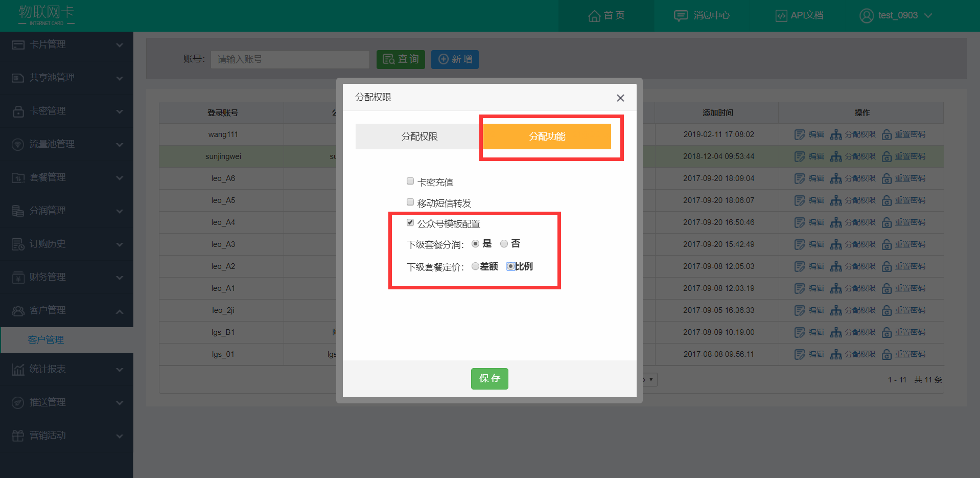Click reset password lock icon in lgs_01 row
This screenshot has width=980, height=478.
click(x=887, y=355)
